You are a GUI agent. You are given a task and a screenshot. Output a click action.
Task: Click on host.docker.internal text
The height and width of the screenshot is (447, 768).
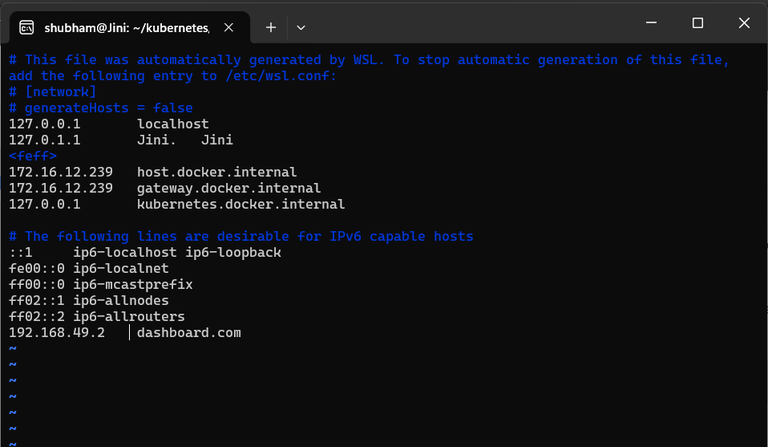point(216,172)
